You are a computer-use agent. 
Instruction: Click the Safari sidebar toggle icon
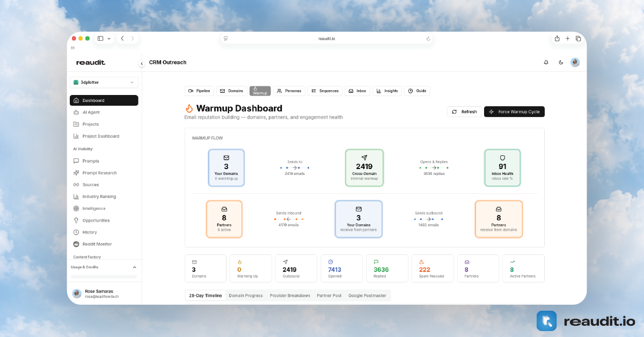click(x=100, y=39)
